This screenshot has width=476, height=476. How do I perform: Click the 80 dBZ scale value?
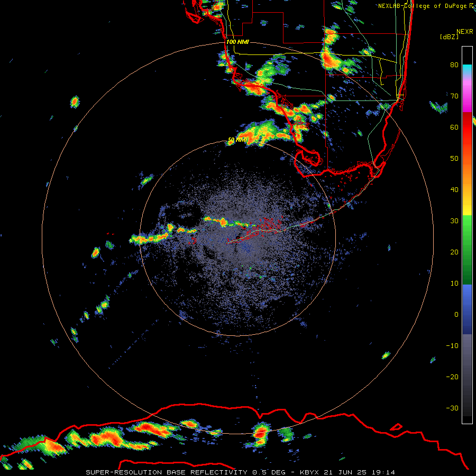[454, 65]
